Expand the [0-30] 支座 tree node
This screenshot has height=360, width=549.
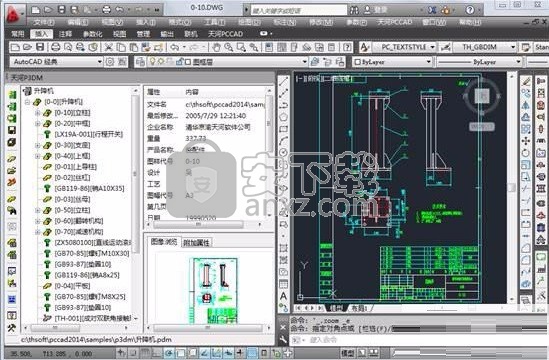(37, 145)
